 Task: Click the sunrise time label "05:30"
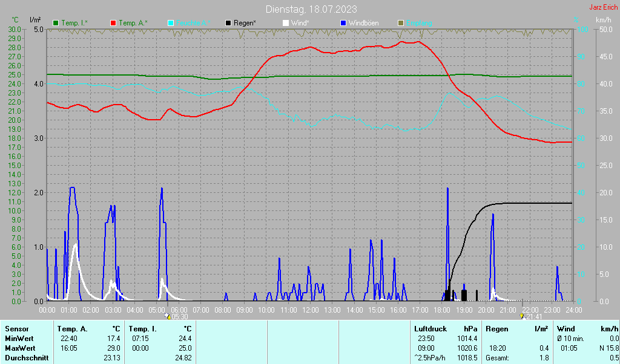point(180,317)
